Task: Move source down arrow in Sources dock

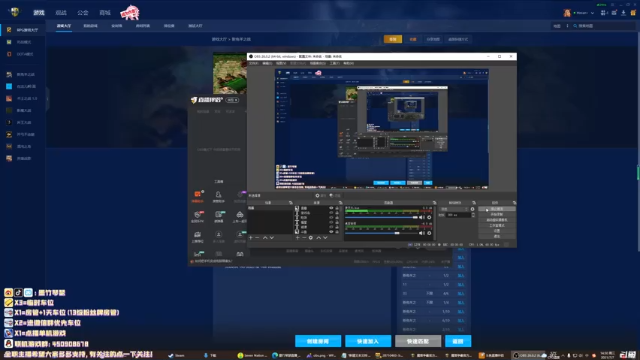Action: (325, 238)
